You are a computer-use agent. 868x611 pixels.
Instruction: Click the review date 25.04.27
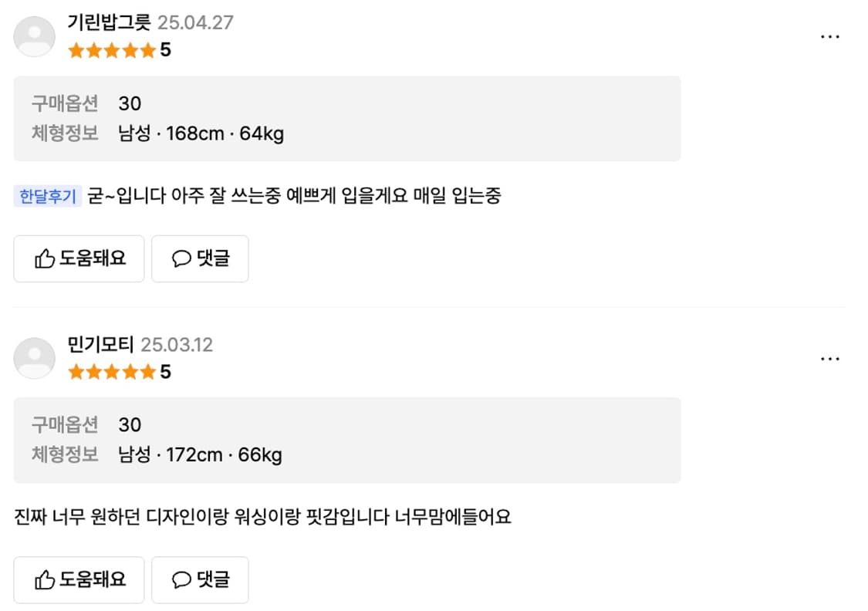click(195, 23)
